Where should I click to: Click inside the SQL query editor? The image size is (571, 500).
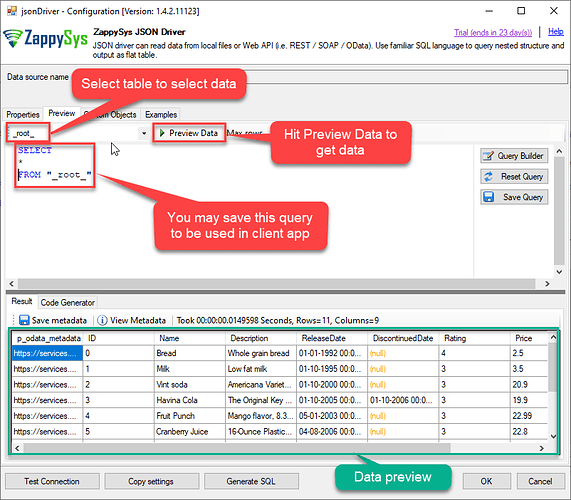click(239, 210)
